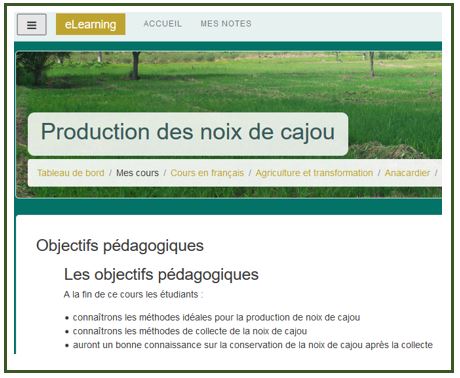Click the Les objectifs pédagogiques subheading

coord(161,275)
